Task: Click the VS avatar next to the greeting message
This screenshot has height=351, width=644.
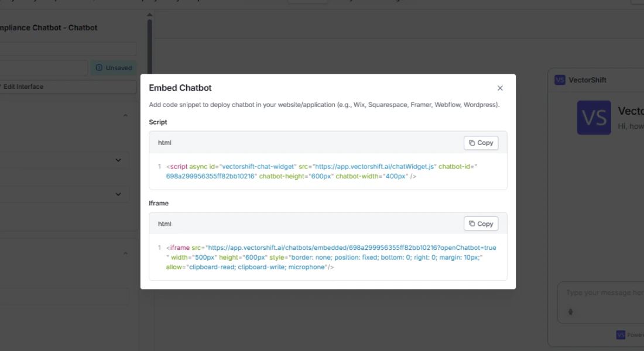Action: (x=594, y=118)
